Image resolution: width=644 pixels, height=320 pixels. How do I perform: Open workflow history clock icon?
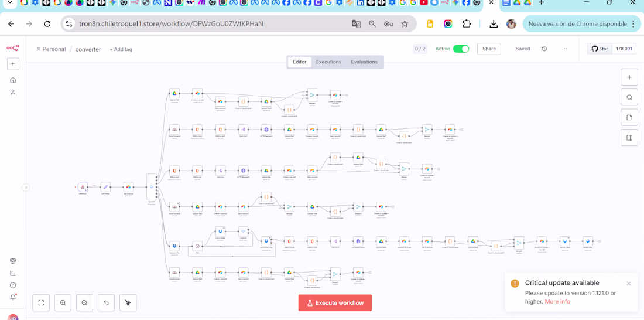click(544, 49)
